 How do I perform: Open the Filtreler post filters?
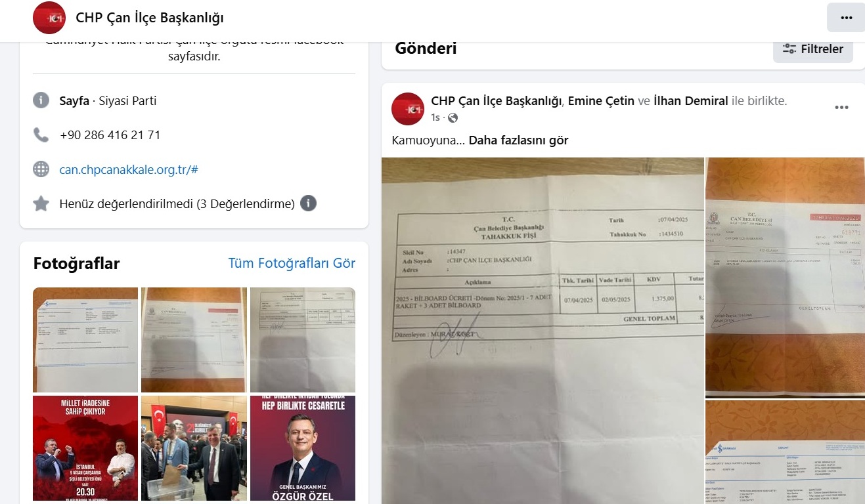pos(813,49)
